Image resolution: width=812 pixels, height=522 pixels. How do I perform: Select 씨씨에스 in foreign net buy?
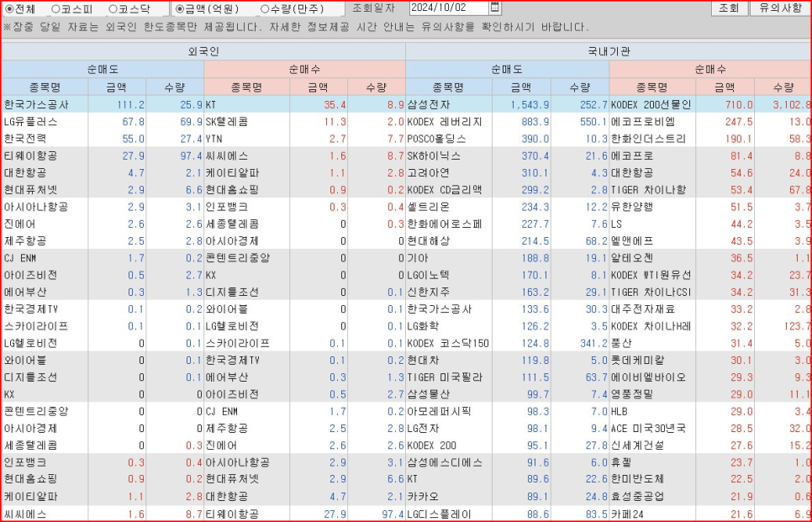pyautogui.click(x=304, y=156)
